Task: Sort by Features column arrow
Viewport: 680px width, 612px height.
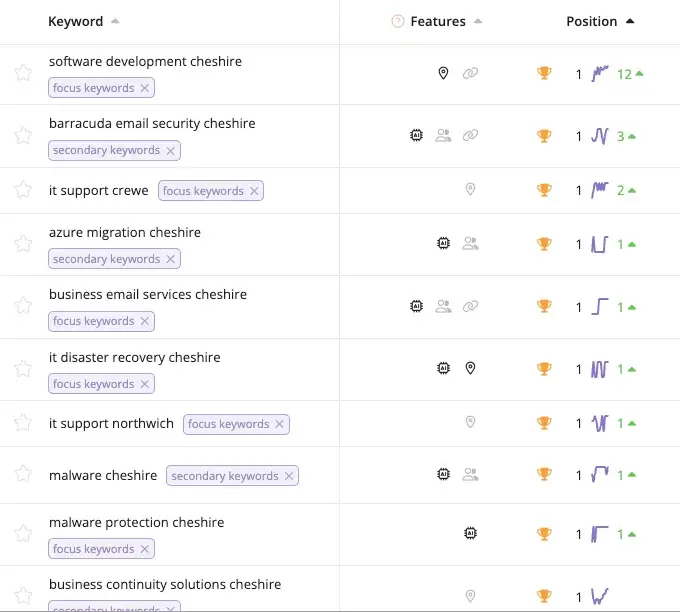Action: point(478,22)
